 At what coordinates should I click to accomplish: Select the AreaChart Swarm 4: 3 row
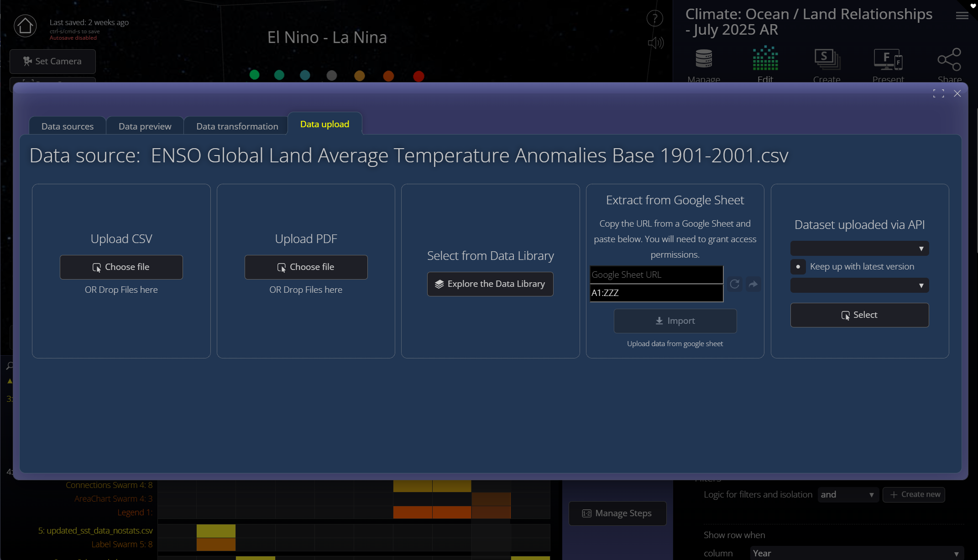[x=114, y=499]
